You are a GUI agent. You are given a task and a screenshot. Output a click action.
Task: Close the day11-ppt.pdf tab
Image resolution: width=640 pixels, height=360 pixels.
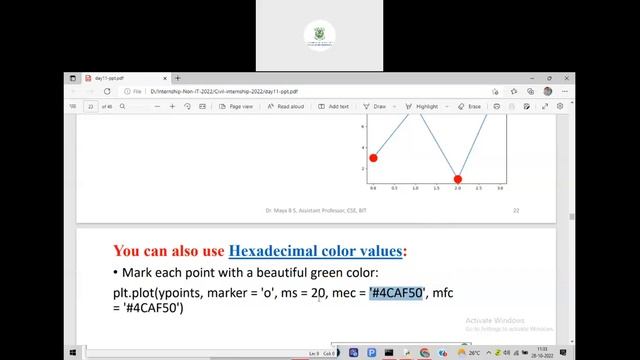point(165,78)
